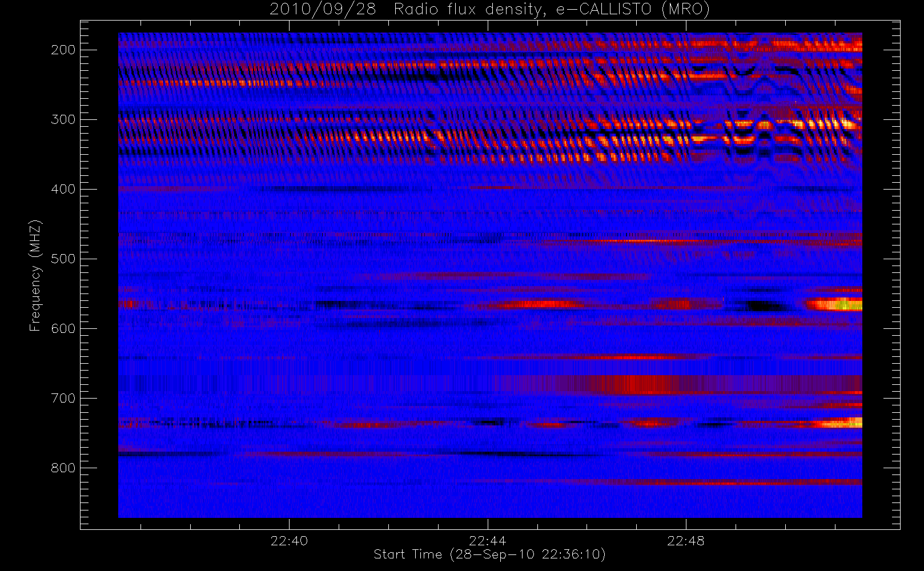Image resolution: width=924 pixels, height=571 pixels.
Task: Click the Frequency (MHz) axis label
Action: [35, 275]
